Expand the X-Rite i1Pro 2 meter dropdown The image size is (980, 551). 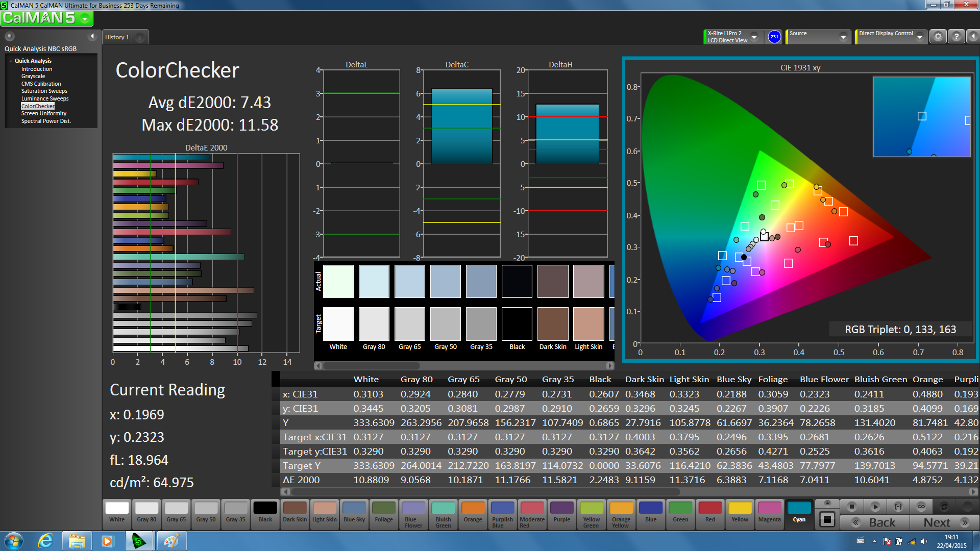[754, 37]
